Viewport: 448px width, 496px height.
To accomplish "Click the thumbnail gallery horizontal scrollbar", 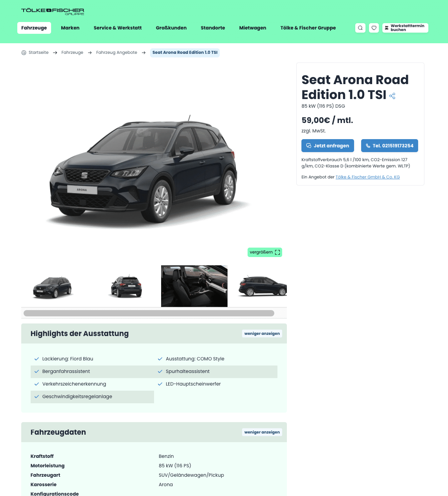I will tap(149, 313).
